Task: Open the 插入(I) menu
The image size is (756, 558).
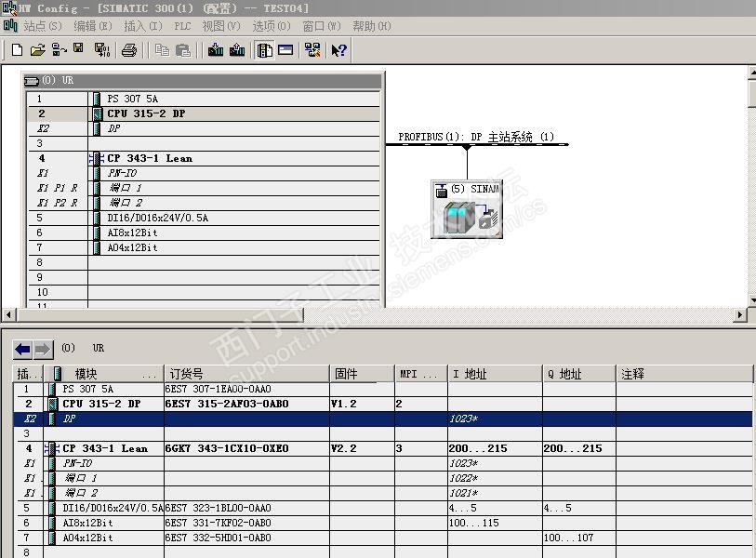Action: (x=142, y=26)
